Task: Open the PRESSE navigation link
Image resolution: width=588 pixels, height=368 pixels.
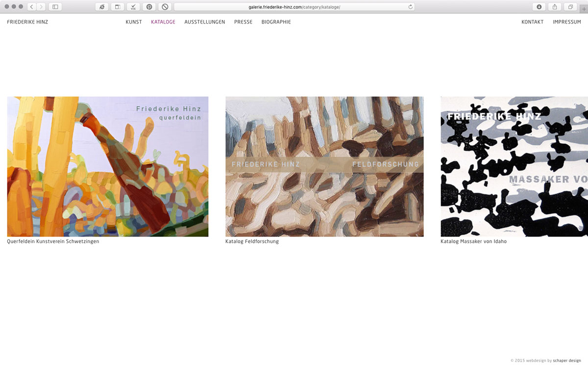Action: 243,22
